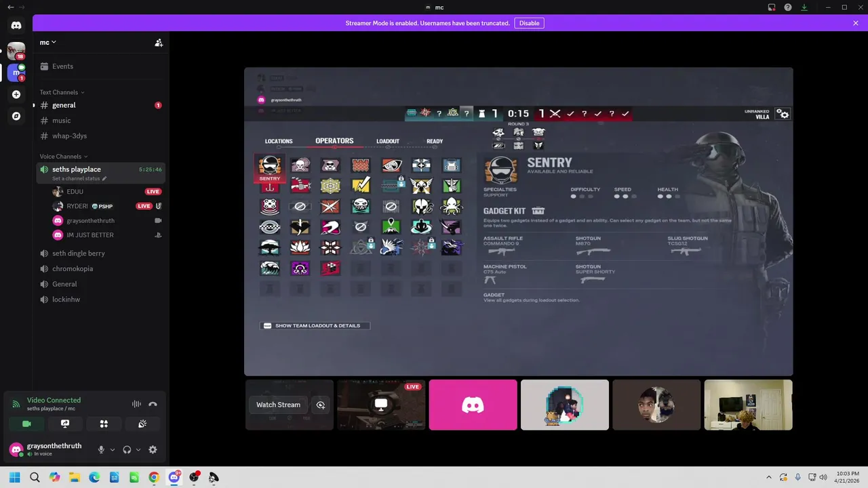Edit channel status pencil icon
The image size is (868, 488).
pyautogui.click(x=105, y=179)
